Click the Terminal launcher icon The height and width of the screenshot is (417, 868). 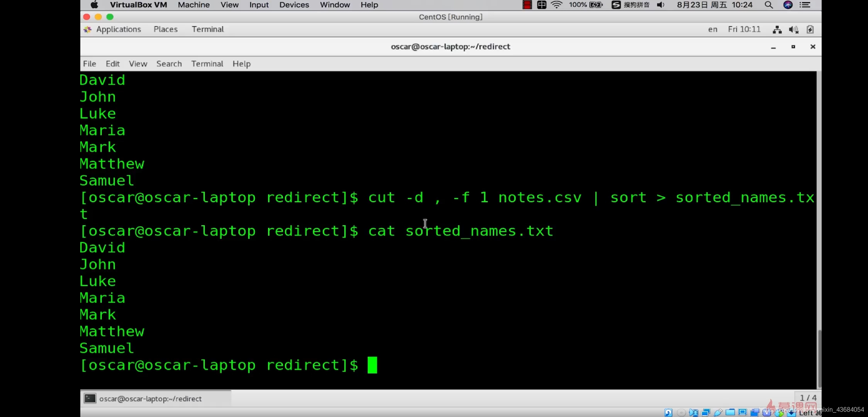tap(90, 398)
